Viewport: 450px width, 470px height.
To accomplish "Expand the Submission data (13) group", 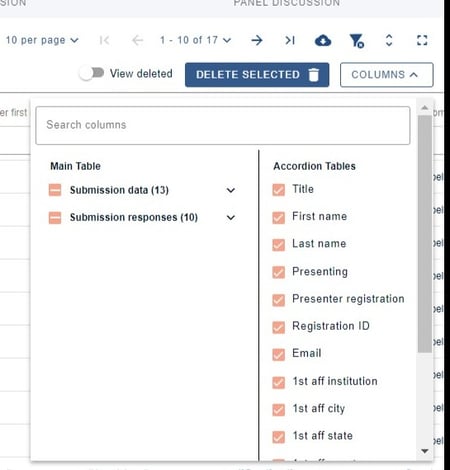I will click(231, 190).
